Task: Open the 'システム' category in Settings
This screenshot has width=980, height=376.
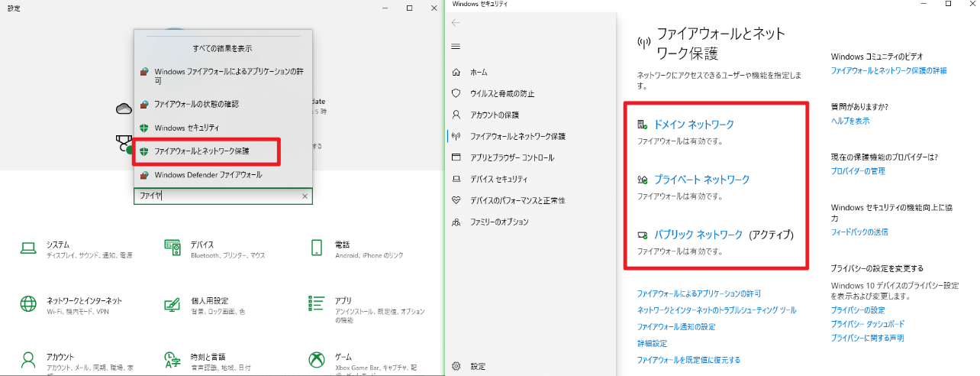Action: pos(57,245)
